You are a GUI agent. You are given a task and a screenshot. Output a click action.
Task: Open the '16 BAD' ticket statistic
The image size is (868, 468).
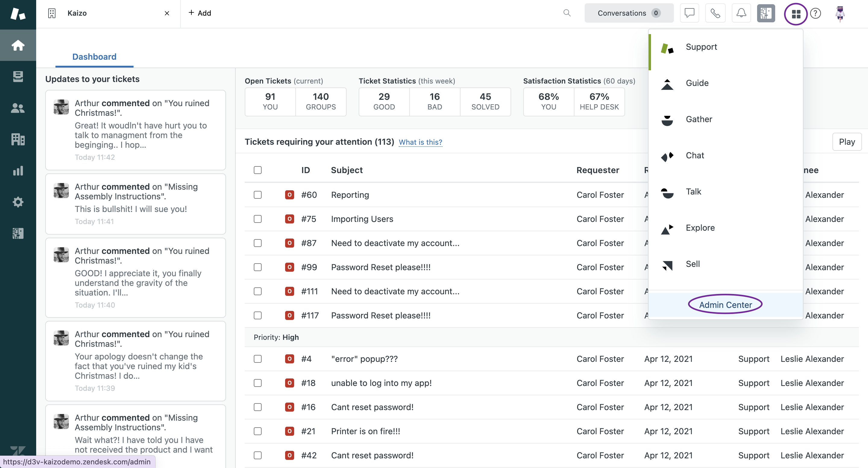435,102
